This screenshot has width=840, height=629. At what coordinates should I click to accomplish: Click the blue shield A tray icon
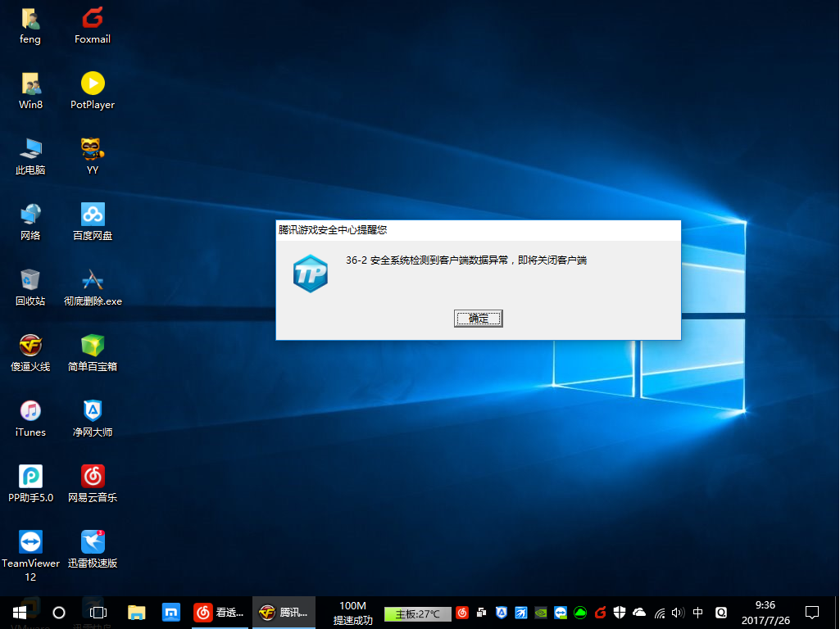coord(502,613)
